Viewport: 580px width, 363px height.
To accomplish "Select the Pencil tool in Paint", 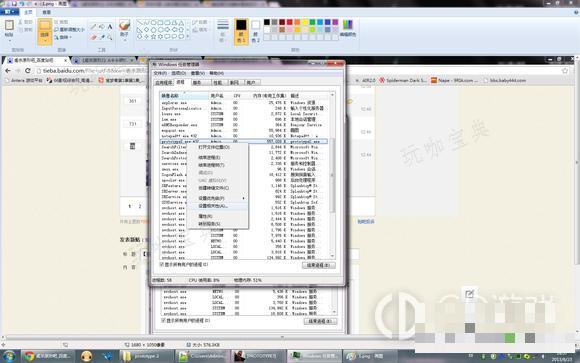I will (x=94, y=27).
